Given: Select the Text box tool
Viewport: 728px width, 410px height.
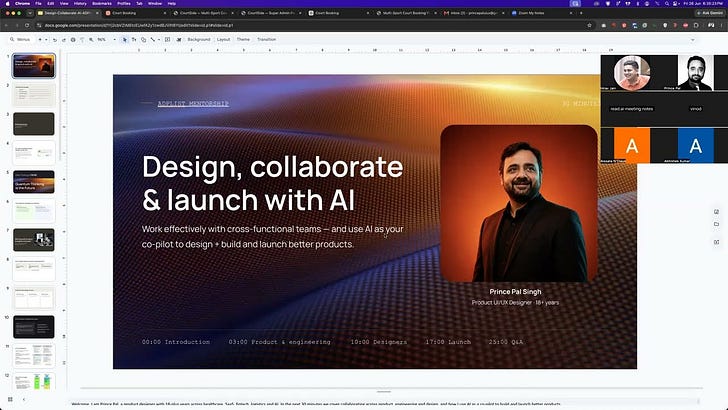Looking at the screenshot, I should coord(134,40).
